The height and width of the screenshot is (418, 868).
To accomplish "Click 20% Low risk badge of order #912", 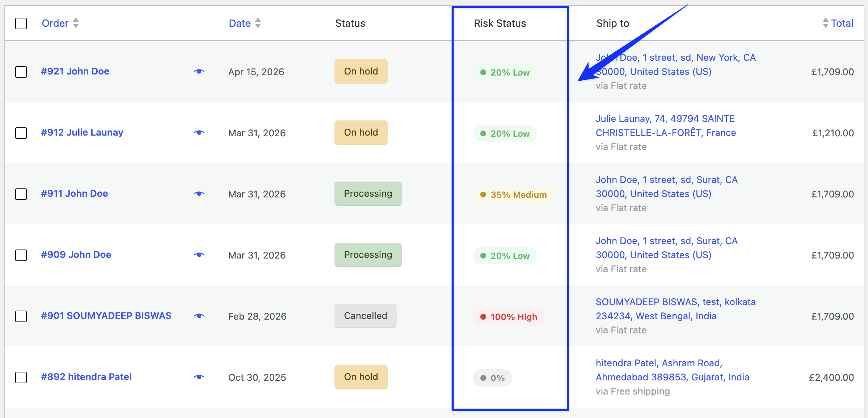I will tap(505, 133).
